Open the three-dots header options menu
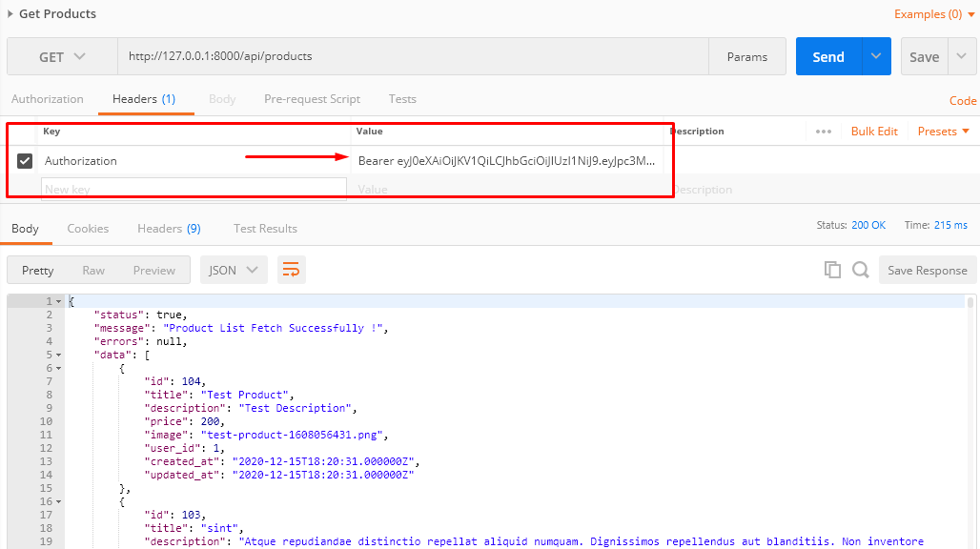Image resolution: width=980 pixels, height=549 pixels. pyautogui.click(x=823, y=132)
